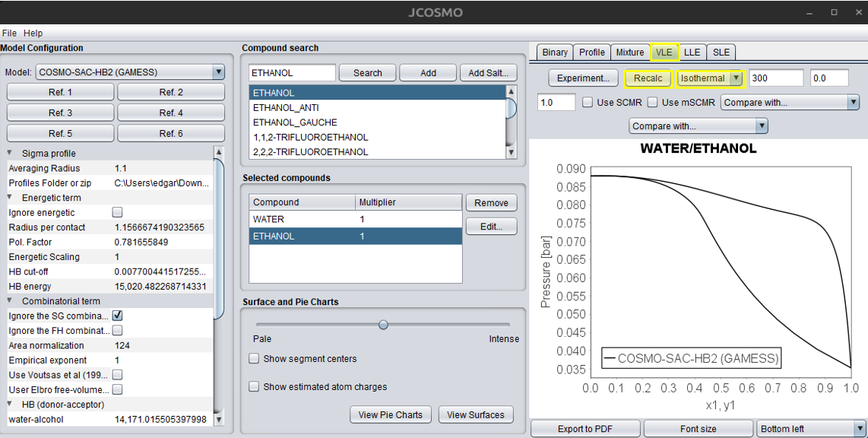
Task: Open the File menu
Action: tap(10, 33)
